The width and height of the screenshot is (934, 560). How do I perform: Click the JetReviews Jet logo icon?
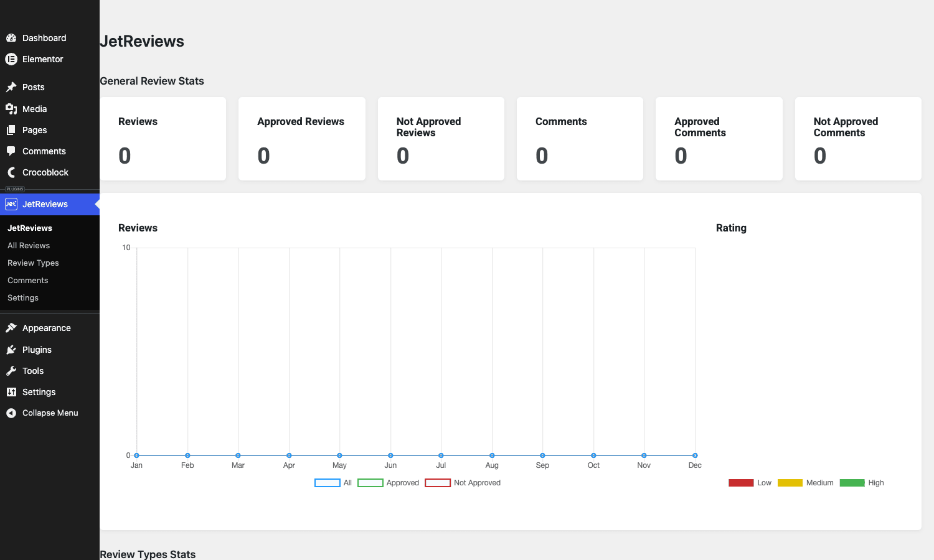pyautogui.click(x=11, y=204)
